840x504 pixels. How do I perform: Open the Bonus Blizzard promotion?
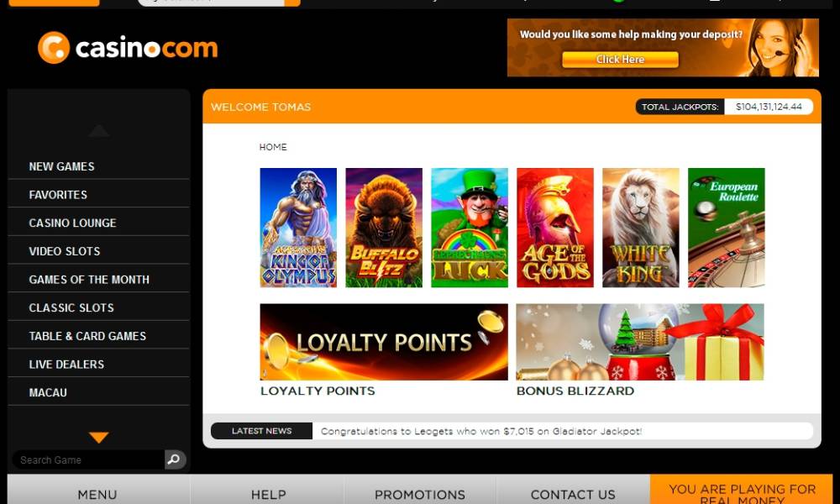click(640, 342)
